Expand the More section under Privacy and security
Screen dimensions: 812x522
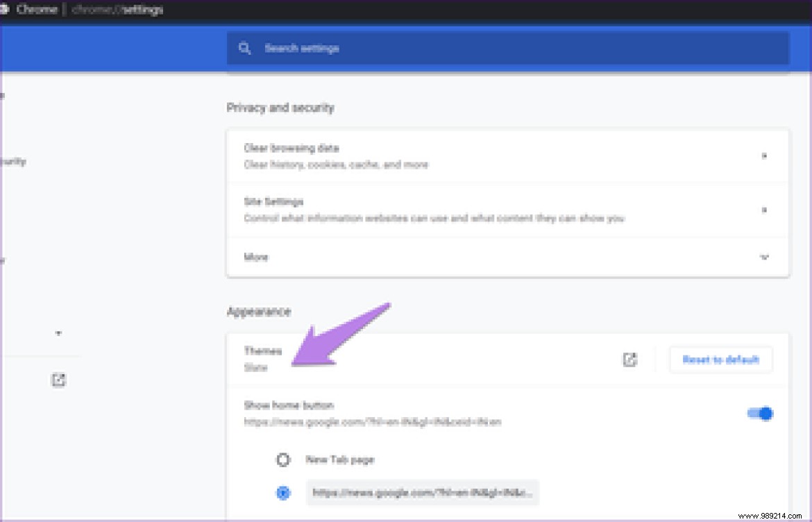click(x=764, y=257)
